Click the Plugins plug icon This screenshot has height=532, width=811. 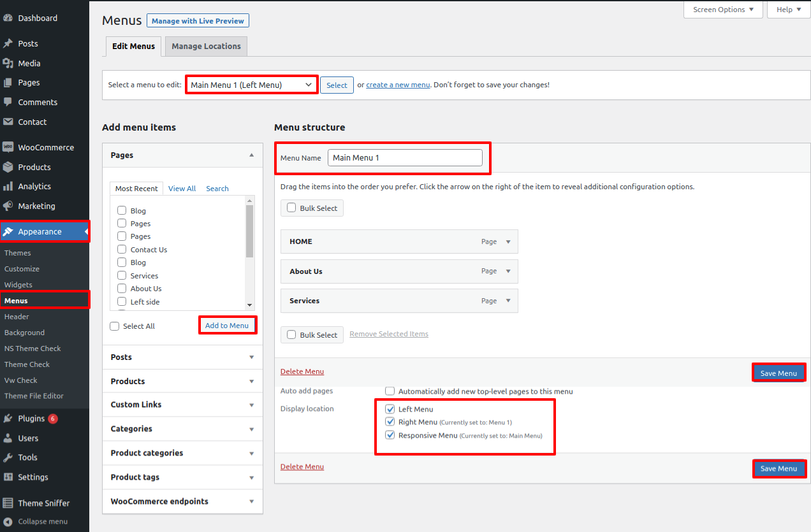[8, 419]
